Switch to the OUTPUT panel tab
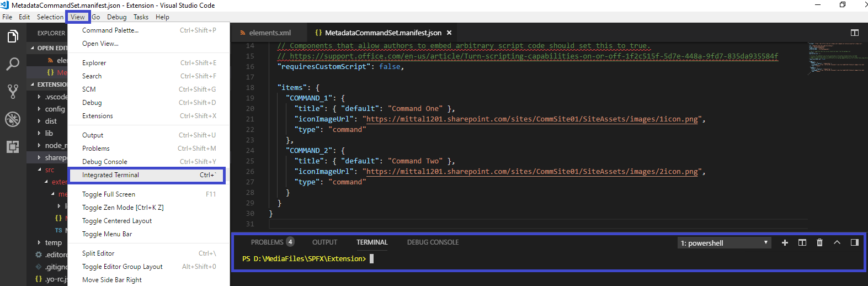The width and height of the screenshot is (868, 286). [x=324, y=242]
